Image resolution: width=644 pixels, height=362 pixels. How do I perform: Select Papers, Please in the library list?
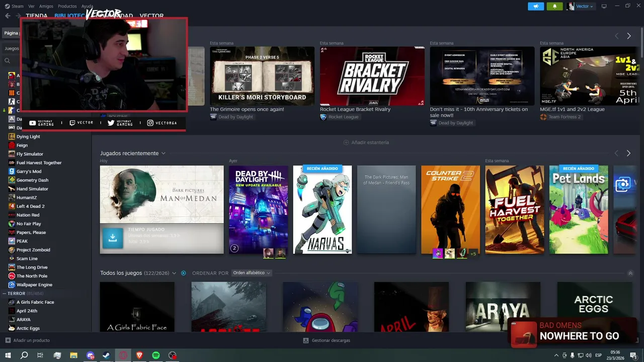pyautogui.click(x=31, y=232)
